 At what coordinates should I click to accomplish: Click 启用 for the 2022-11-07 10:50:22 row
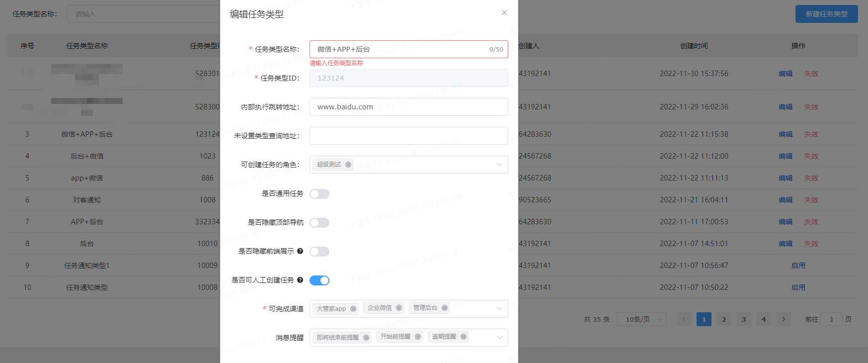pos(798,287)
